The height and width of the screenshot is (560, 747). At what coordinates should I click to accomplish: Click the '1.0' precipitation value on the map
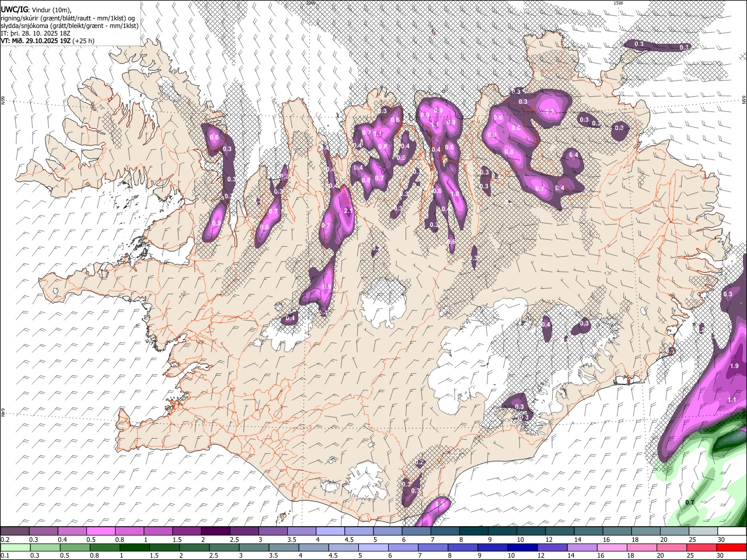(455, 194)
